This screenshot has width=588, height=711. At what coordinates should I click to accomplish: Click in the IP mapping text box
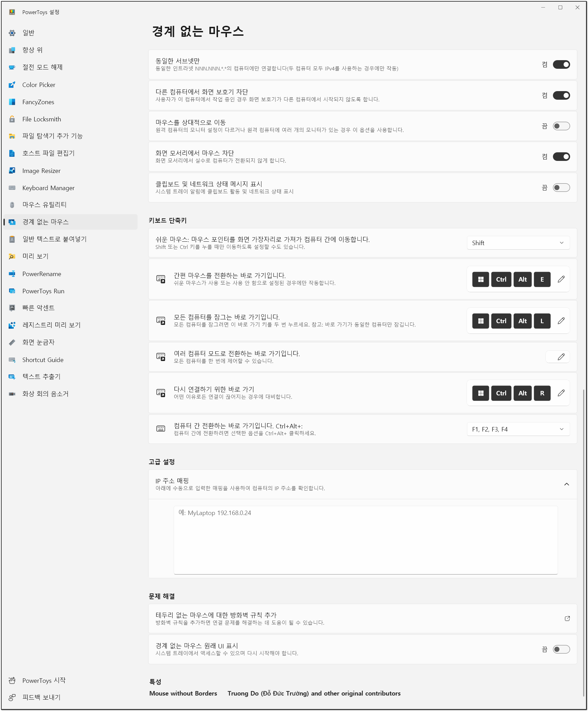click(366, 540)
